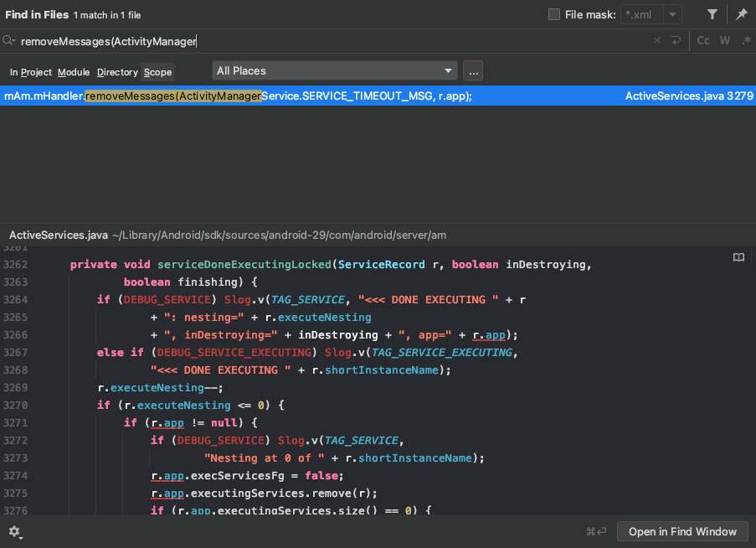The height and width of the screenshot is (548, 756).
Task: Clear the search text with the X icon
Action: click(x=656, y=40)
